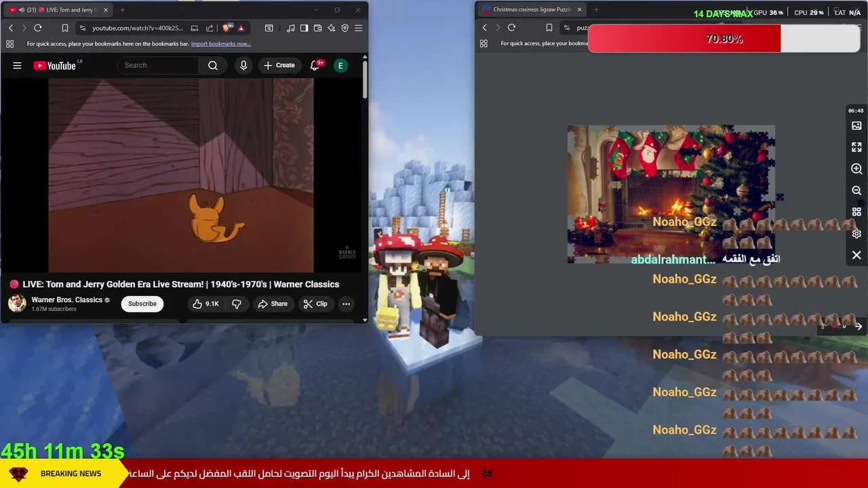868x488 pixels.
Task: Open puzzle settings gear icon
Action: pos(856,234)
